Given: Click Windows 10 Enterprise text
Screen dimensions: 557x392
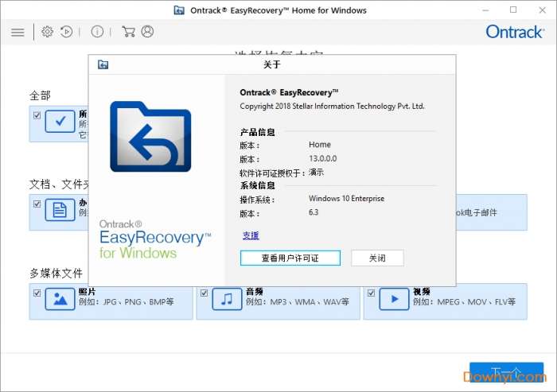Looking at the screenshot, I should [346, 199].
